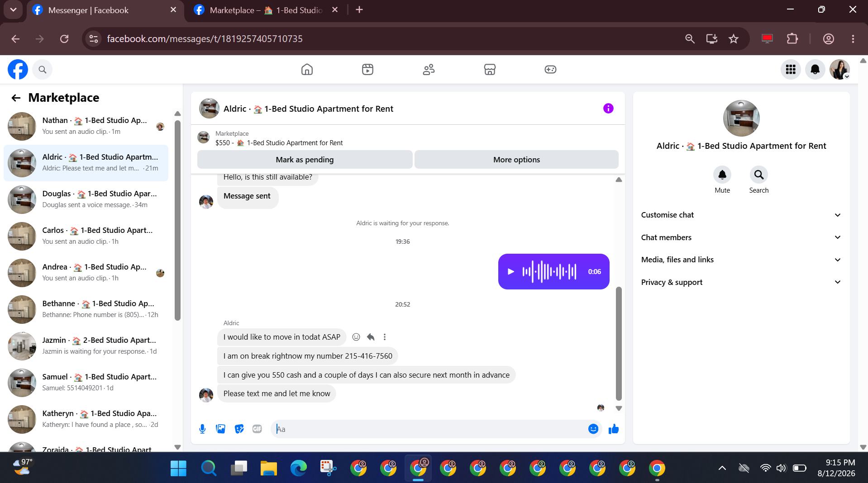Open the emoji picker in the message box
This screenshot has width=868, height=483.
[593, 429]
